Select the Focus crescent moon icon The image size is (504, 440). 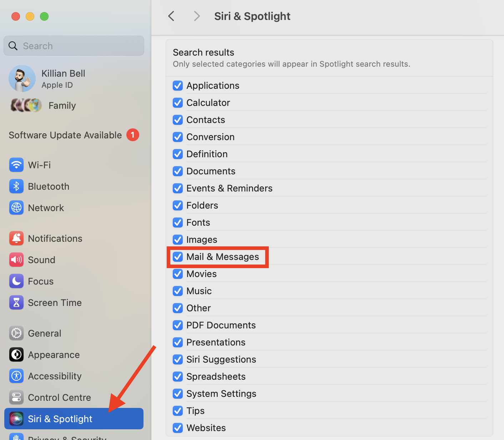pos(16,281)
